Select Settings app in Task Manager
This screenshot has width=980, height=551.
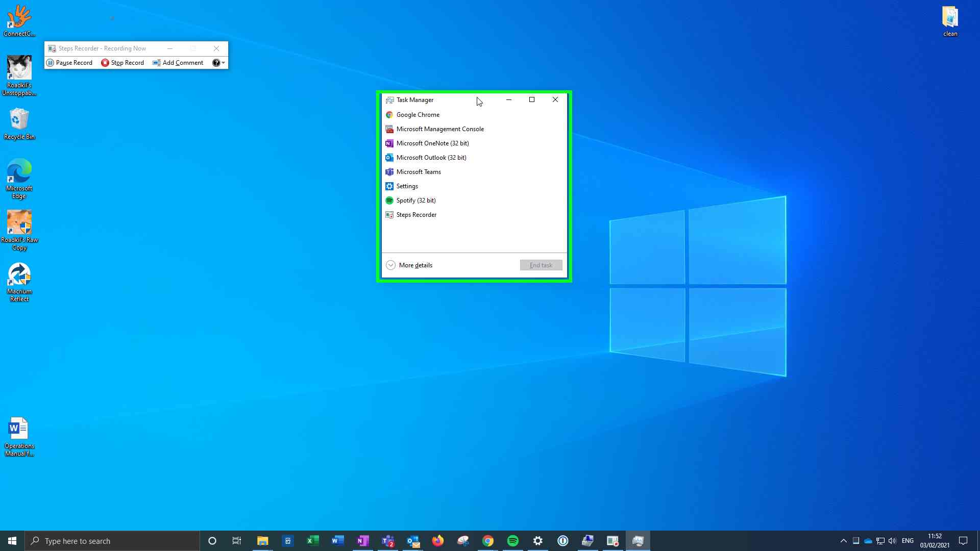(407, 186)
